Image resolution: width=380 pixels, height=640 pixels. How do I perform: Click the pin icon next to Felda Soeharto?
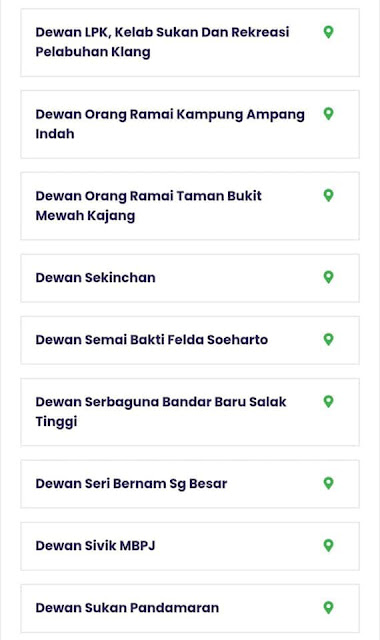coord(328,339)
